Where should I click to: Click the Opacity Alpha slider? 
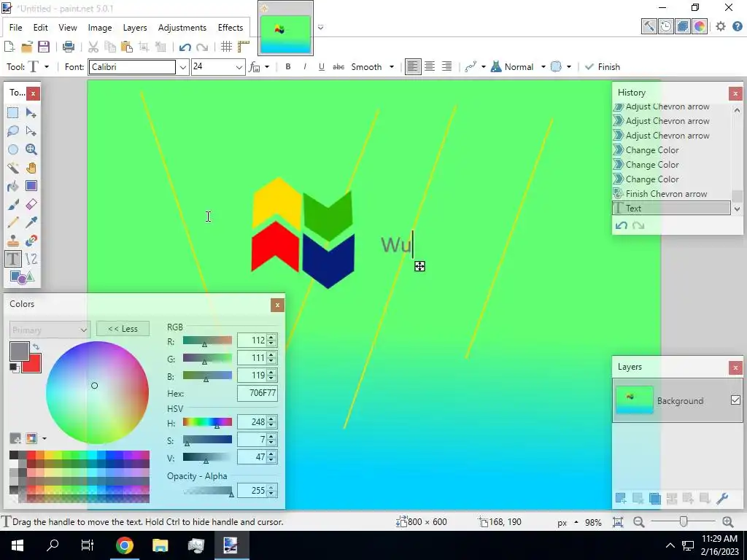click(207, 491)
